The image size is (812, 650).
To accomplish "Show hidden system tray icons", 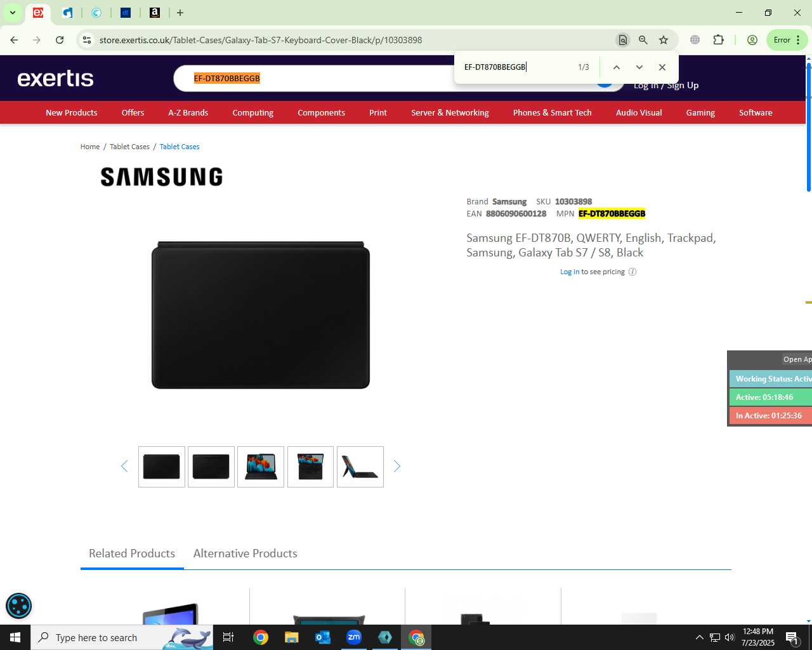I will point(699,637).
